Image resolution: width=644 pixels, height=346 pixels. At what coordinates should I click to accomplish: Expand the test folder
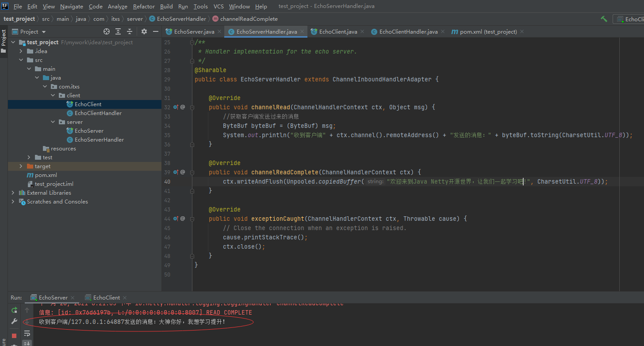29,158
